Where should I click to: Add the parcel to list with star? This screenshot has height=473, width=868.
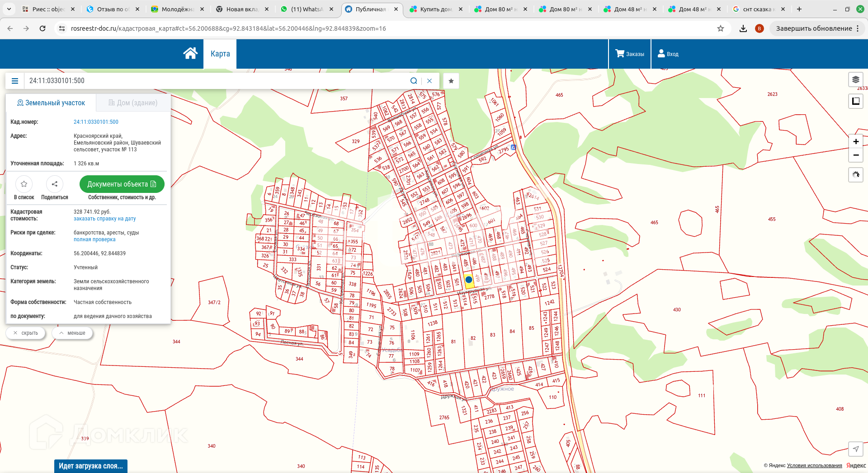(24, 184)
